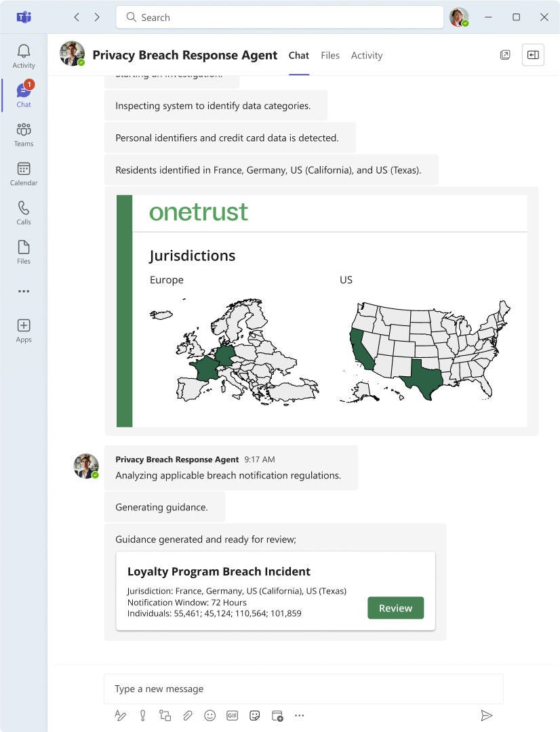Image resolution: width=560 pixels, height=732 pixels.
Task: Set message importance with the exclamation icon
Action: coord(142,715)
